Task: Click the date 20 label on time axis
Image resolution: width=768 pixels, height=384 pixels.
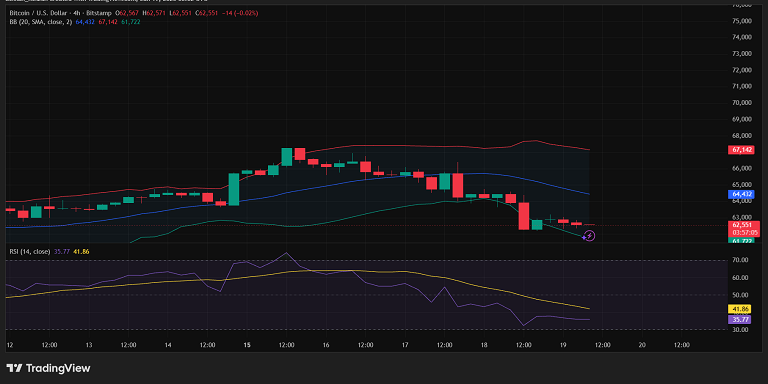Action: tap(642, 345)
